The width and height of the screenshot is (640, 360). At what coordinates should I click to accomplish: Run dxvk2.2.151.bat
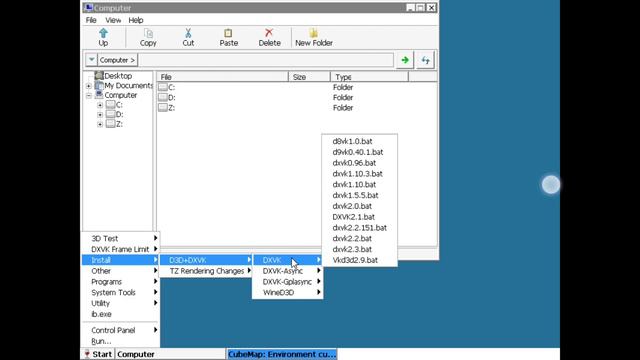[x=360, y=228]
